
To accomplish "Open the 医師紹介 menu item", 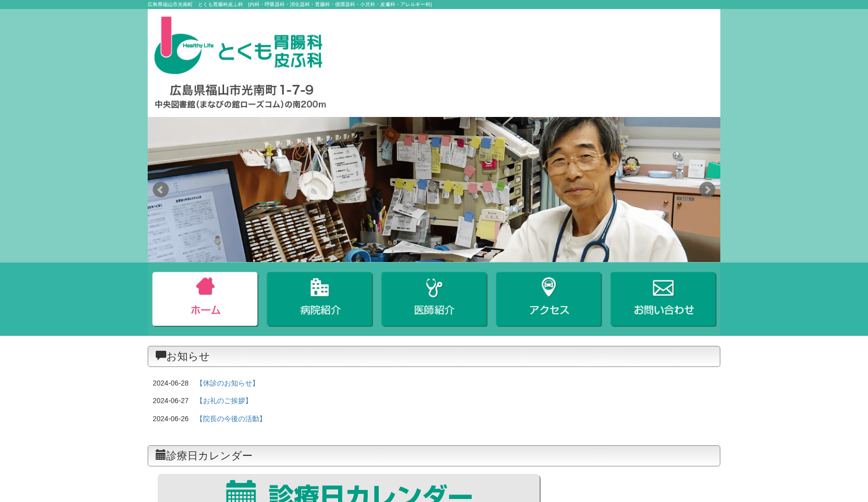I will pos(434,299).
